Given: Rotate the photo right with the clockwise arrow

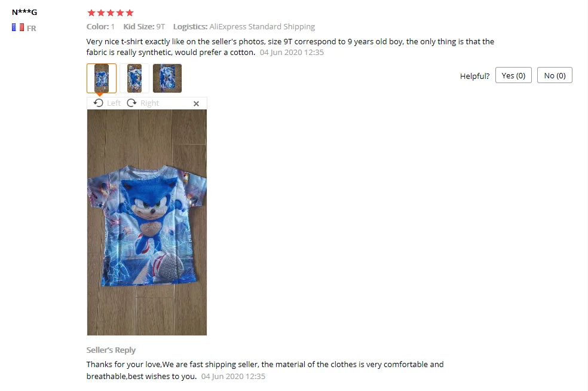Looking at the screenshot, I should [x=131, y=103].
